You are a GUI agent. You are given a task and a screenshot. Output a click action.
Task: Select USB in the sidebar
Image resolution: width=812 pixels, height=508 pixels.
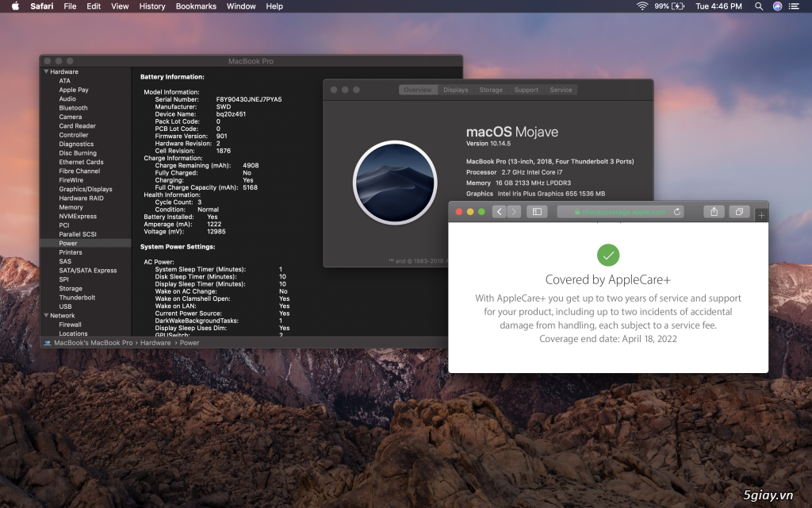(65, 306)
